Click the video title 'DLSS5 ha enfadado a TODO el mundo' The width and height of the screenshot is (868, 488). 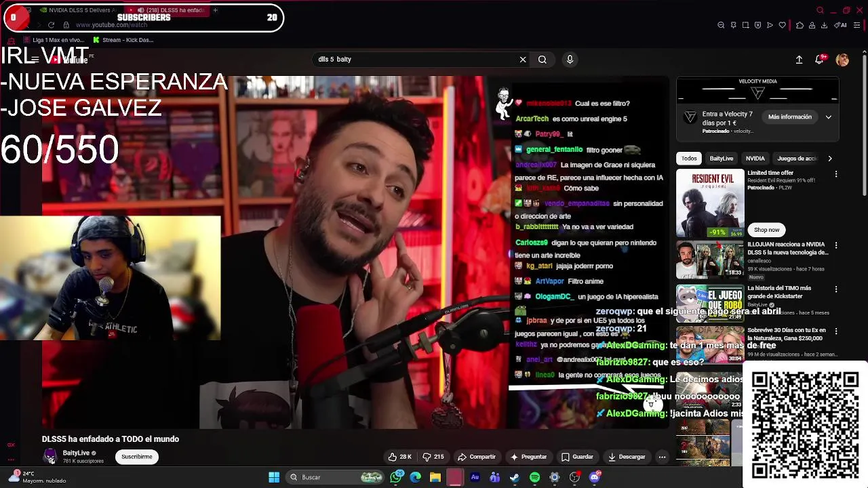click(x=111, y=439)
